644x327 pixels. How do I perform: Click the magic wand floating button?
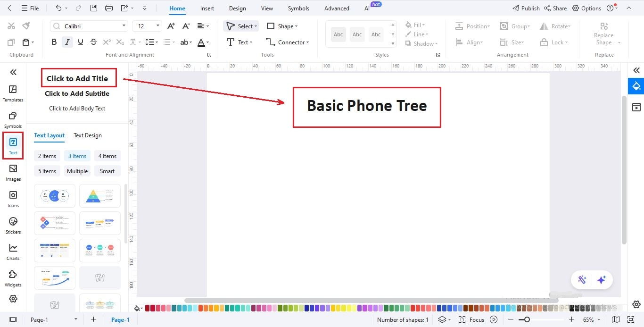click(582, 280)
